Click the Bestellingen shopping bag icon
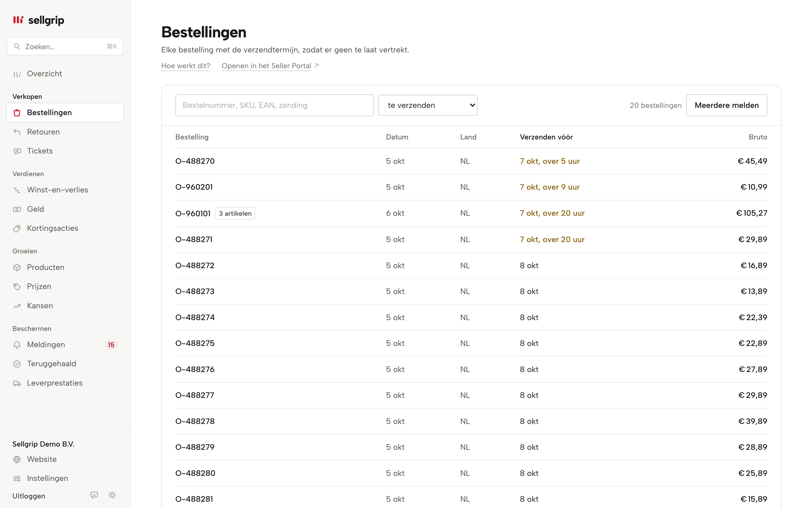 17,113
